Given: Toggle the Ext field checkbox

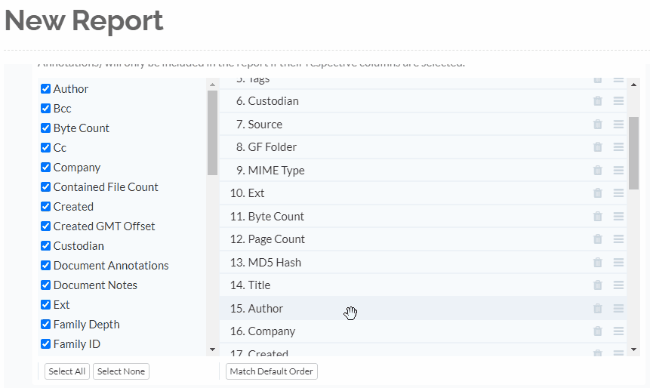Looking at the screenshot, I should coord(46,305).
